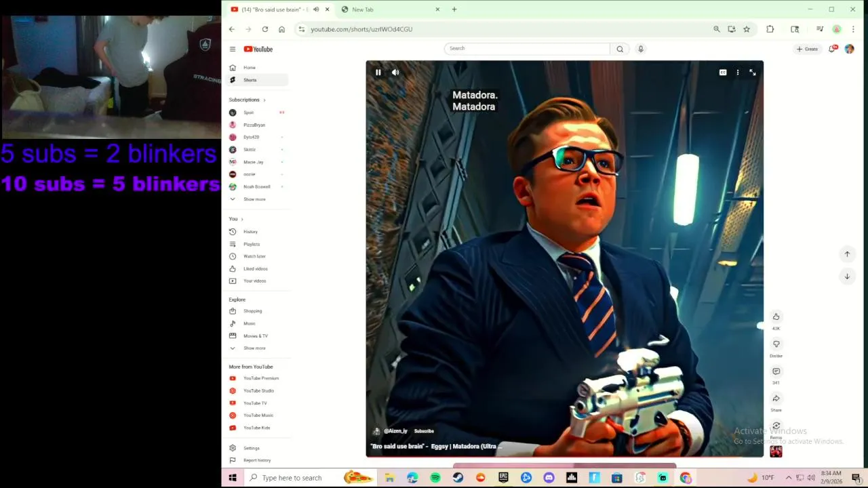Image resolution: width=868 pixels, height=488 pixels.
Task: Open YouTube Kids link
Action: click(258, 428)
